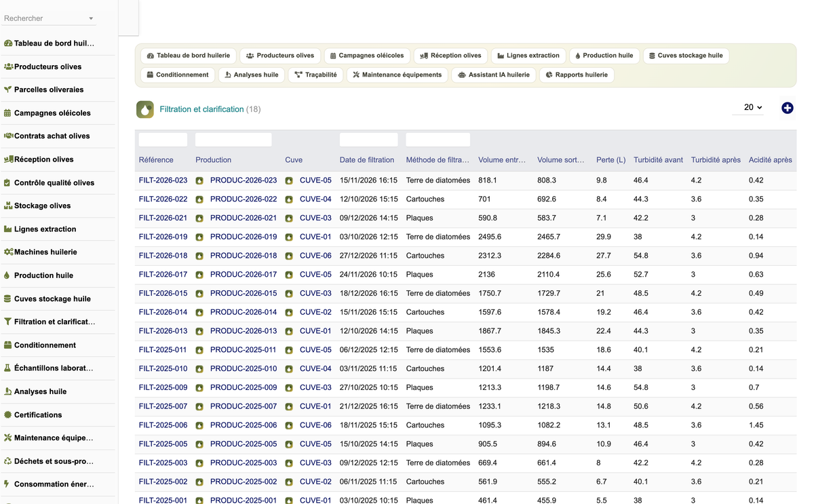Click the Machines huilerie gears icon
This screenshot has width=814, height=504.
tap(8, 252)
